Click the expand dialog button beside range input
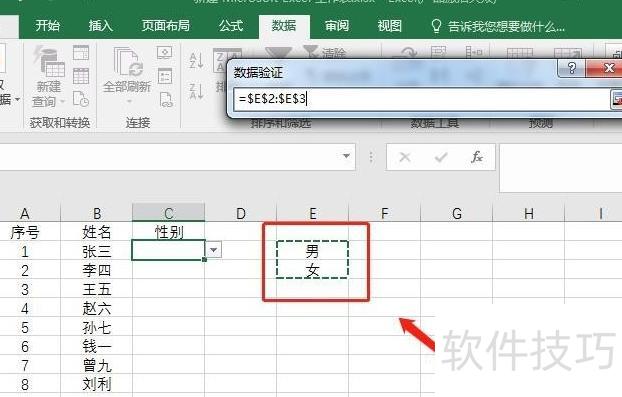The width and height of the screenshot is (622, 397). tap(616, 99)
